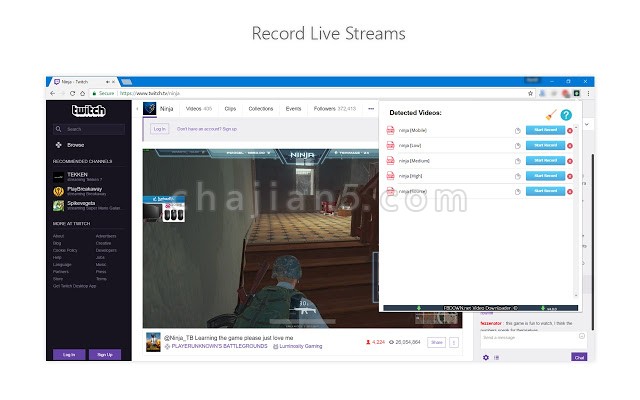Switch to the Collections tab
The image size is (640, 400).
261,109
